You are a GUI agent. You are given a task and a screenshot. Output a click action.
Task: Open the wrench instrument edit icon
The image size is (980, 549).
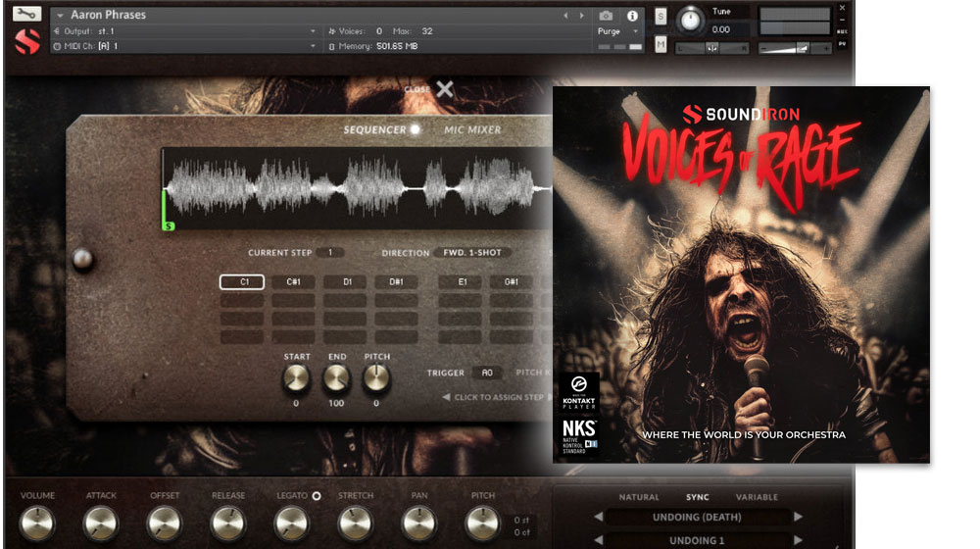coord(26,13)
